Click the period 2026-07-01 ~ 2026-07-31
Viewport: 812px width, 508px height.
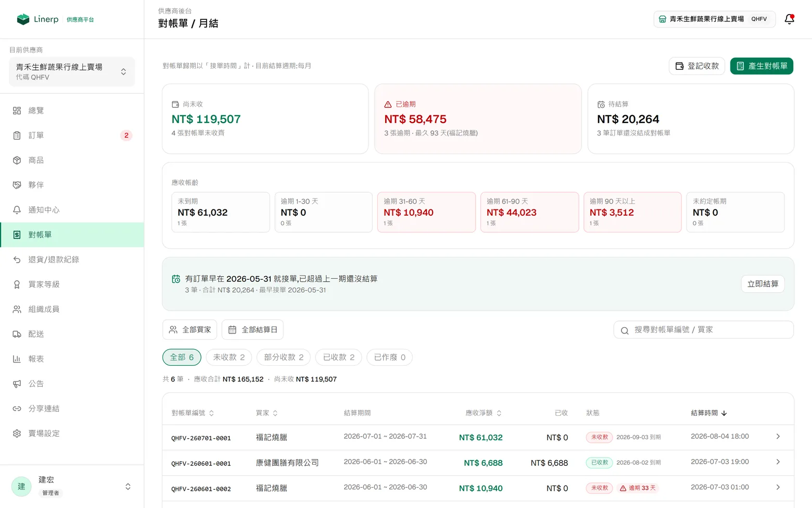click(385, 436)
